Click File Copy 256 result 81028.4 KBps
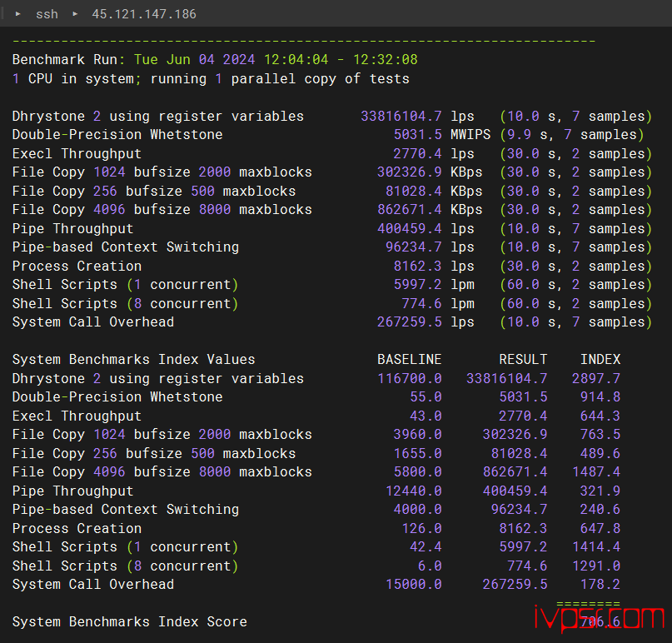 [x=434, y=192]
